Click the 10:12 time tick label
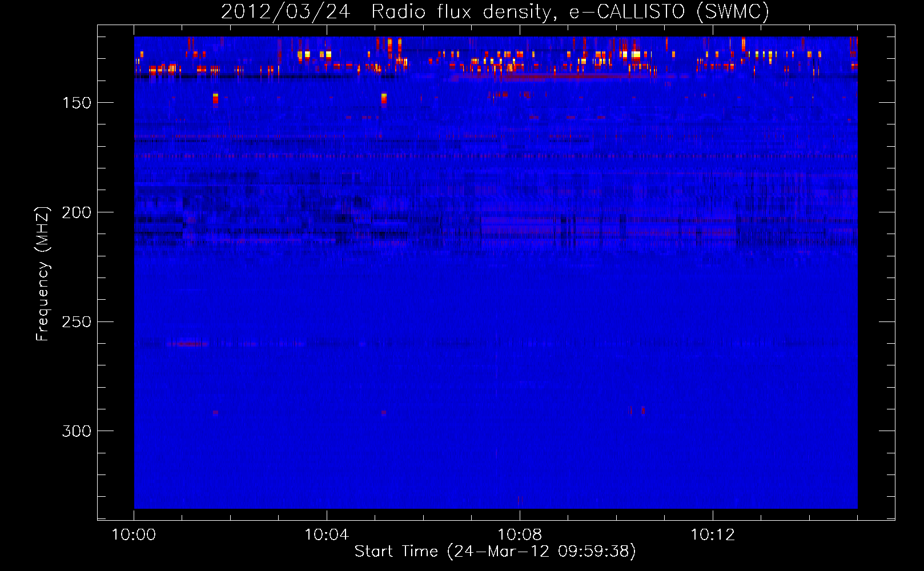This screenshot has width=924, height=571. coord(713,535)
